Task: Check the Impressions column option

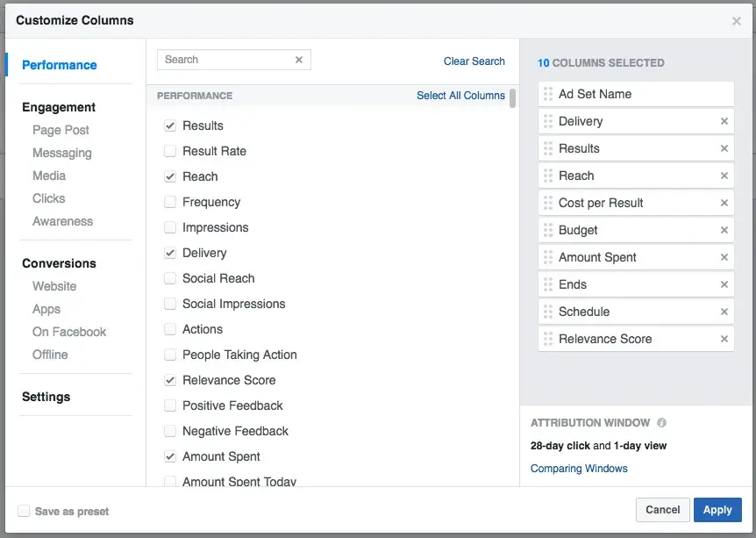Action: pos(170,227)
